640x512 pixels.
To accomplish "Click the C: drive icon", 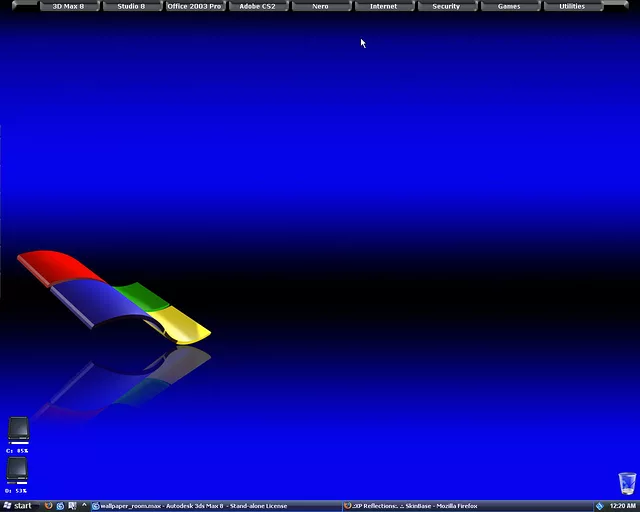I will tap(18, 429).
